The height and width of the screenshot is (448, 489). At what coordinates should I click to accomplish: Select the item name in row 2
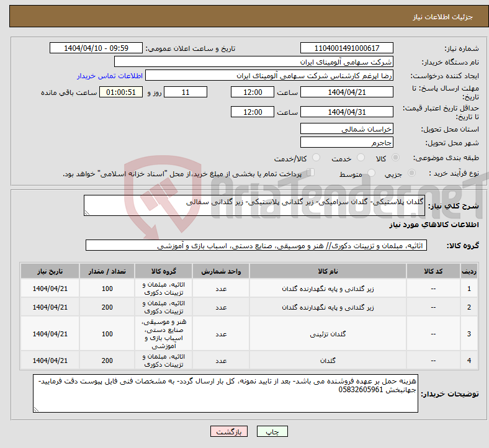(328, 307)
